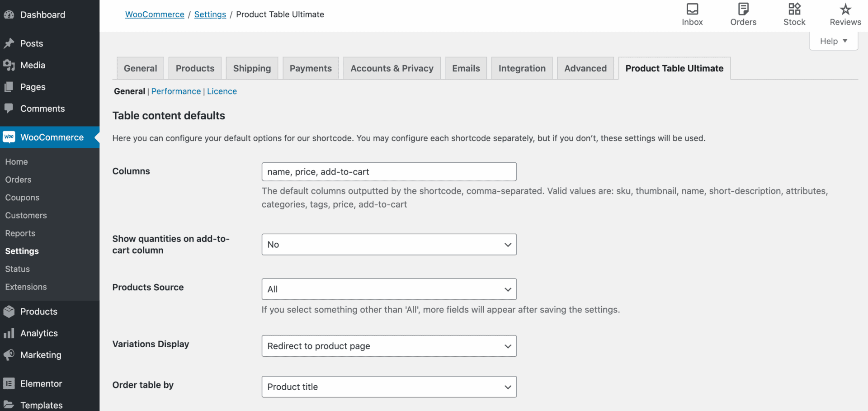Click the Elementor icon in the sidebar
868x411 pixels.
pyautogui.click(x=9, y=383)
